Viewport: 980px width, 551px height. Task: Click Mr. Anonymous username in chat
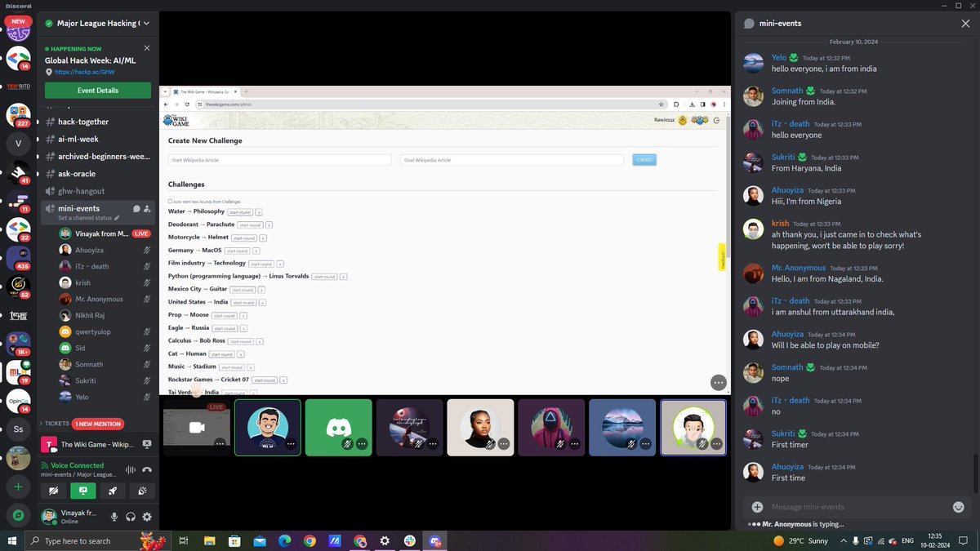point(799,268)
